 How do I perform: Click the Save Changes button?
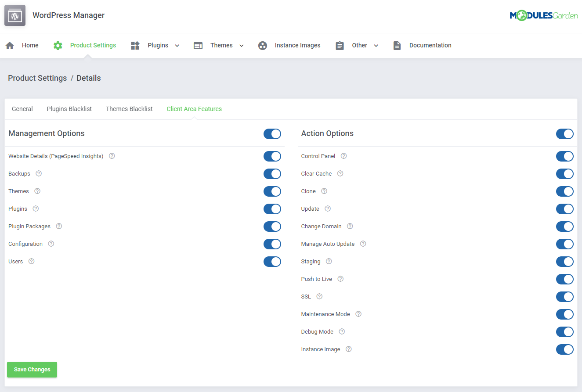(x=32, y=370)
